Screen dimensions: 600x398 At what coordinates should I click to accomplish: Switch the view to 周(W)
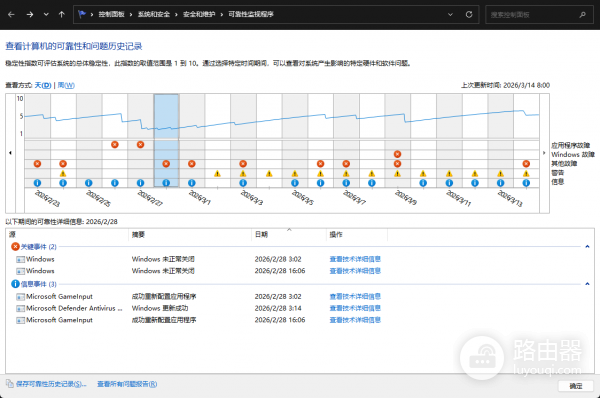[66, 85]
